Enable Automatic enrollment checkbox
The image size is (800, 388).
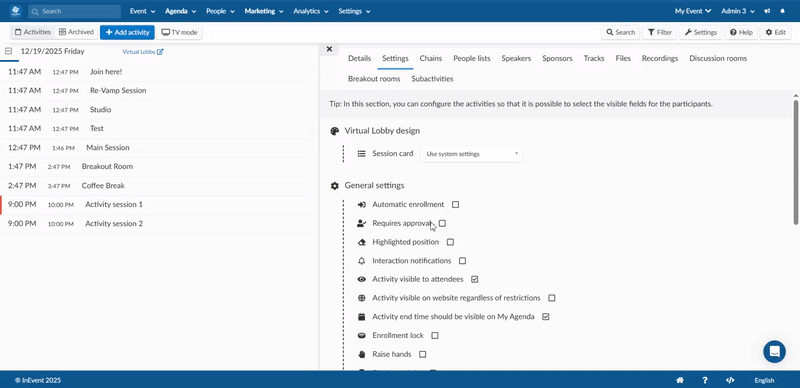coord(456,205)
